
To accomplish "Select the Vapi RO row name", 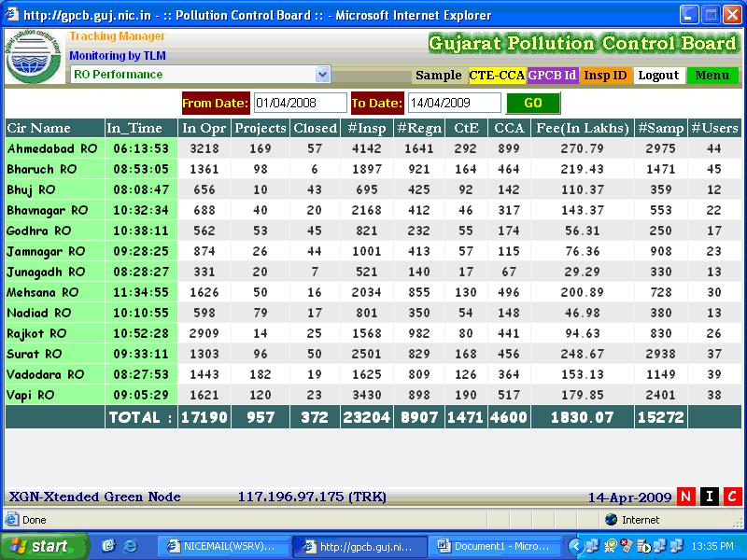I will (x=31, y=395).
